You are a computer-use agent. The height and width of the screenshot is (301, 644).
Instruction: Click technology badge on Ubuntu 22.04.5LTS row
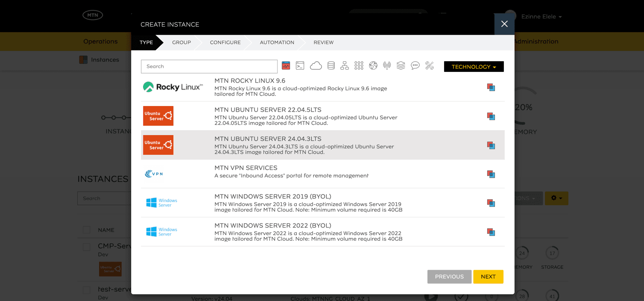(x=491, y=116)
